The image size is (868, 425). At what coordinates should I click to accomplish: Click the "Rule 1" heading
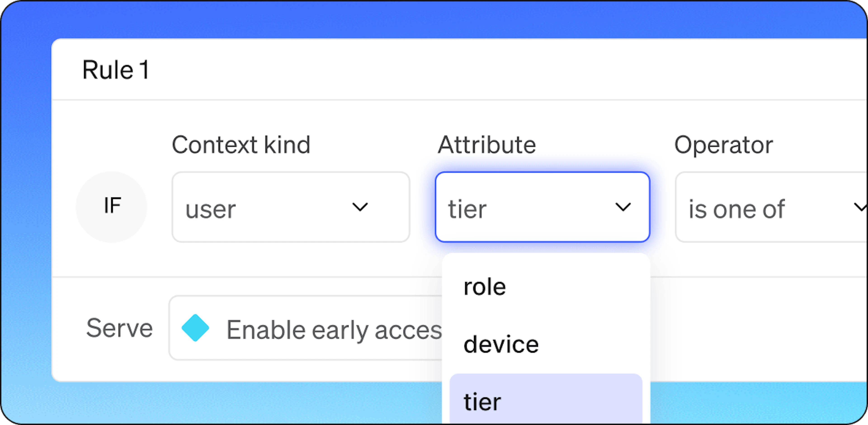pos(116,70)
